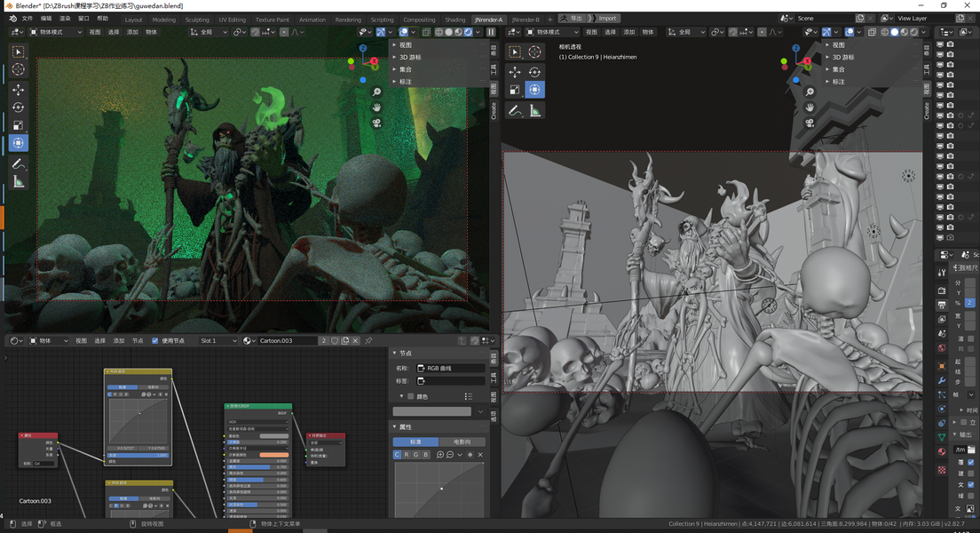
Task: Click the factor slider on RGB Curves node
Action: click(138, 456)
